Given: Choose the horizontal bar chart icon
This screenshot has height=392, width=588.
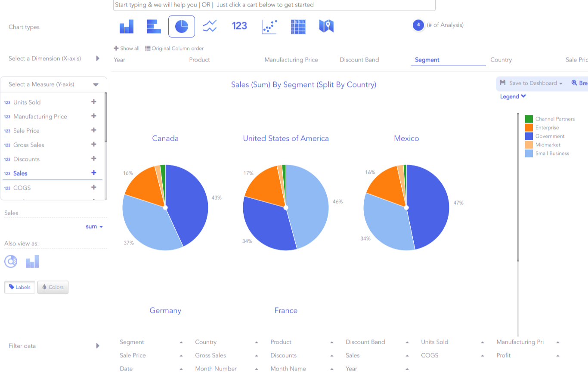Looking at the screenshot, I should [154, 26].
